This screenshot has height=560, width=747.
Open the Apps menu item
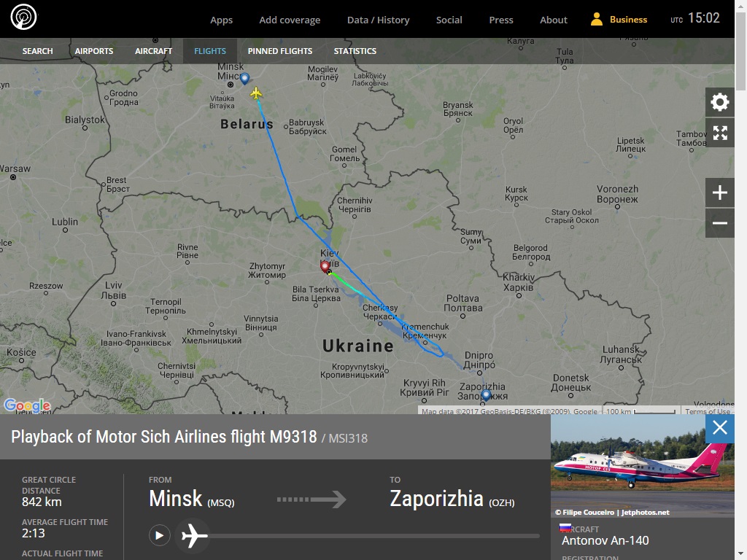222,20
